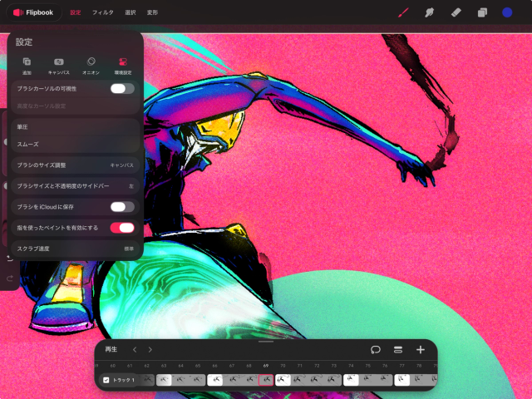Select the Brush tool in top toolbar
The height and width of the screenshot is (399, 532).
click(x=402, y=13)
